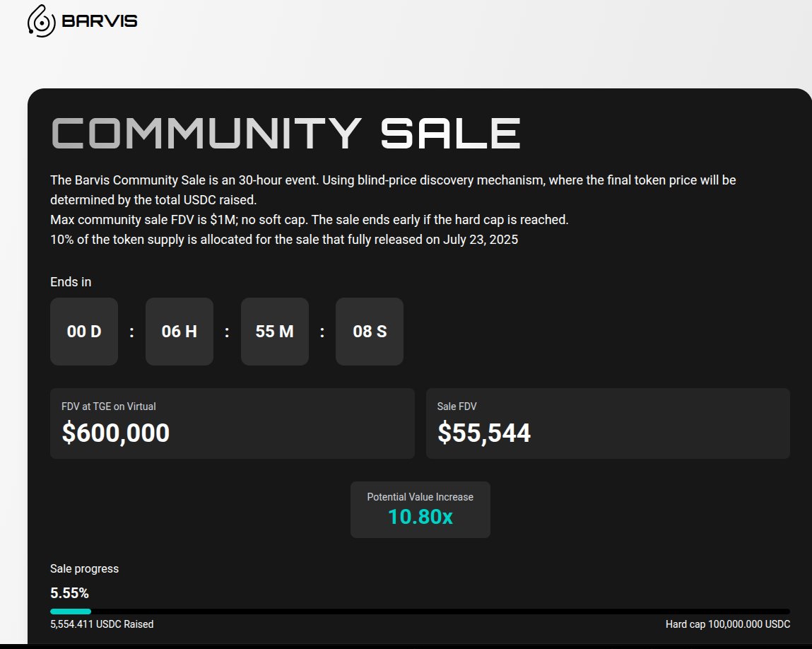Viewport: 812px width, 649px height.
Task: Click the sentence about 30-hour event
Action: [393, 190]
